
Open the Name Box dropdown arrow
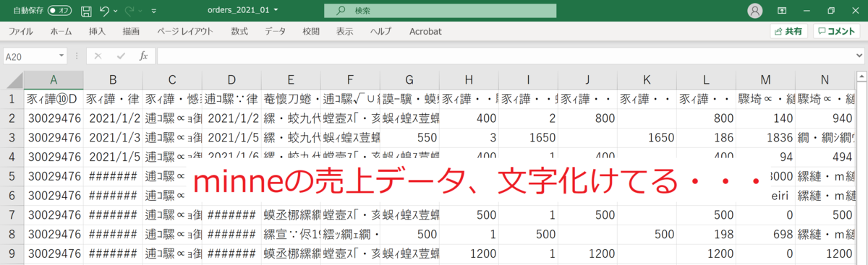[x=61, y=56]
